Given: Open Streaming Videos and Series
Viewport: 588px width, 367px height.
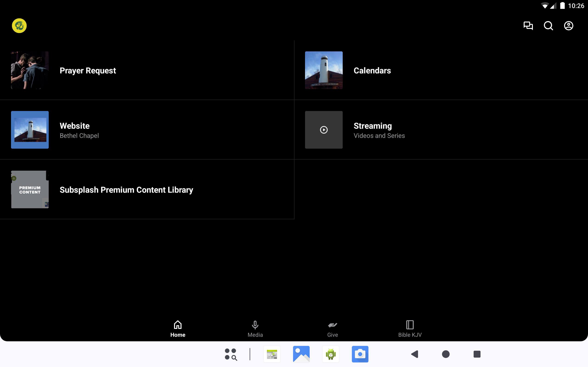Looking at the screenshot, I should pyautogui.click(x=379, y=130).
